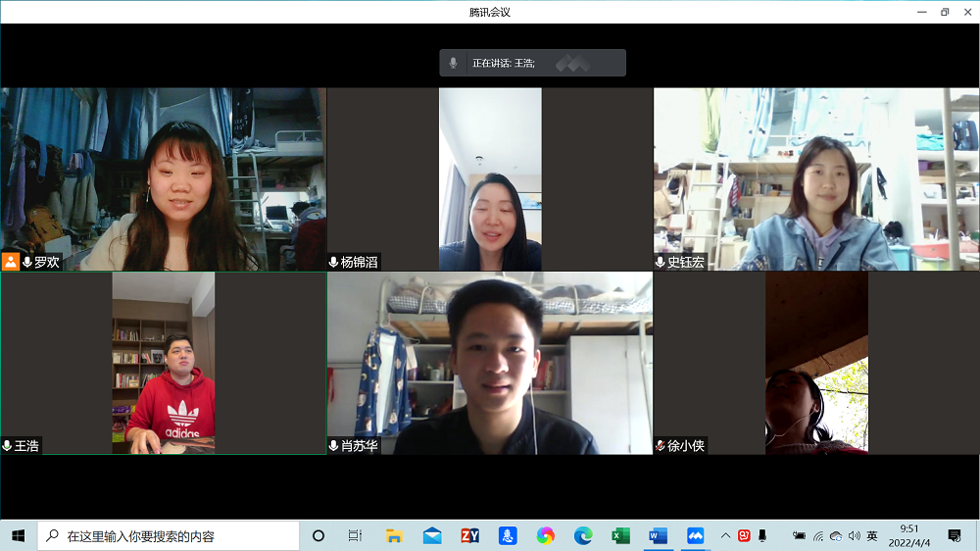Open the notification center icon
The image size is (980, 551).
(954, 535)
